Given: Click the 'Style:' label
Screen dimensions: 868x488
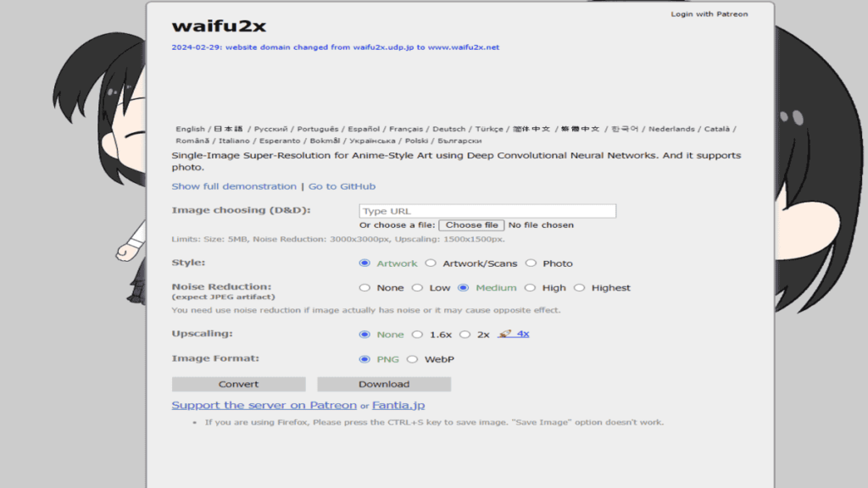Looking at the screenshot, I should [188, 263].
